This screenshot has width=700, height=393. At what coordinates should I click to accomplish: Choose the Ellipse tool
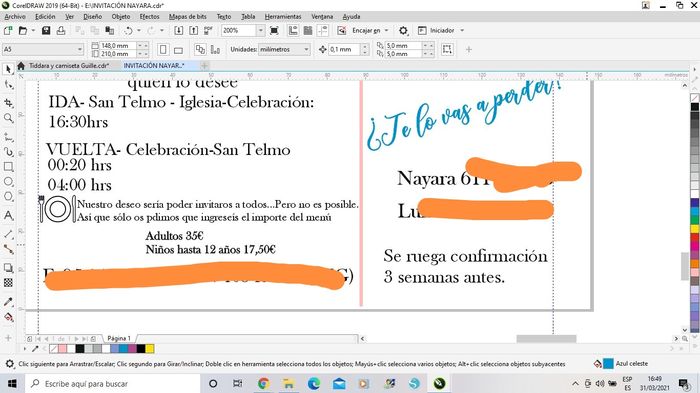(x=8, y=181)
